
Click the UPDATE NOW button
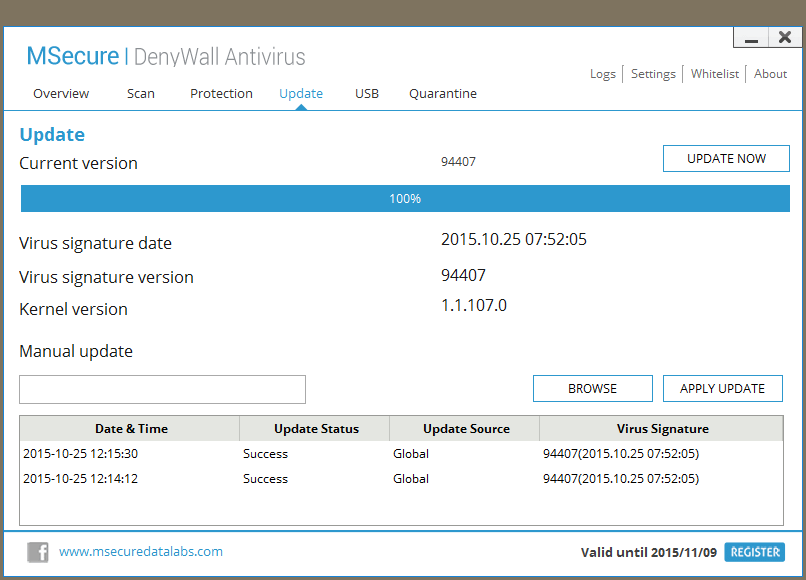click(x=726, y=158)
